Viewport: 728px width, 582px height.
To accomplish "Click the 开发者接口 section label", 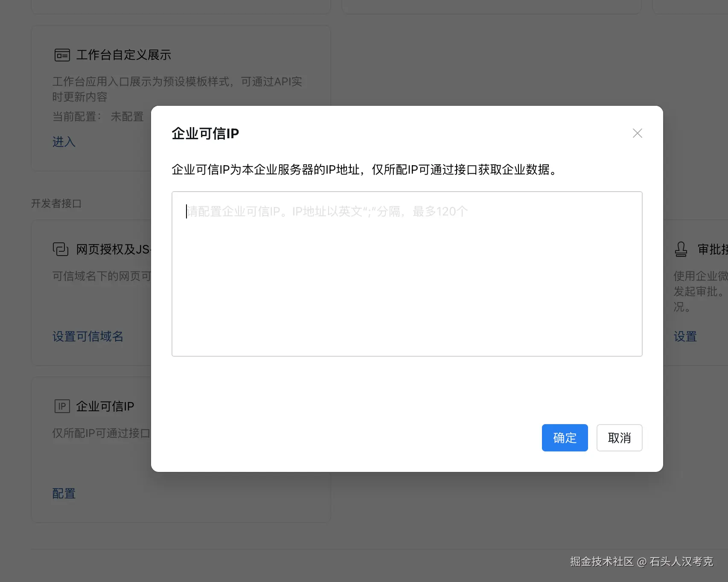I will point(56,203).
